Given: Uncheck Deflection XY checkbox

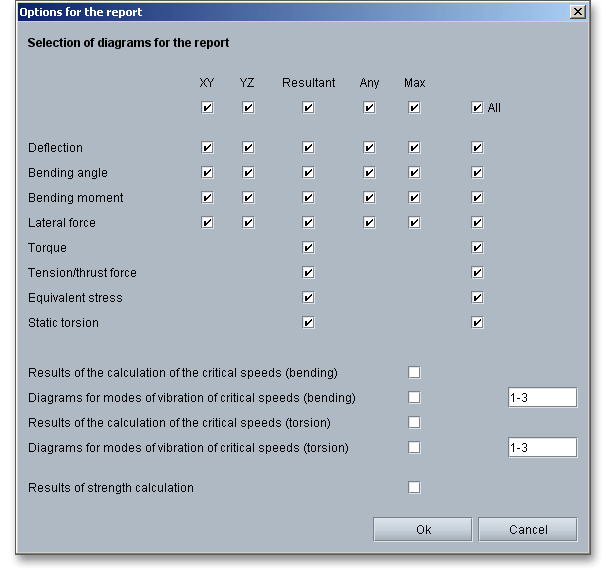Looking at the screenshot, I should point(207,148).
